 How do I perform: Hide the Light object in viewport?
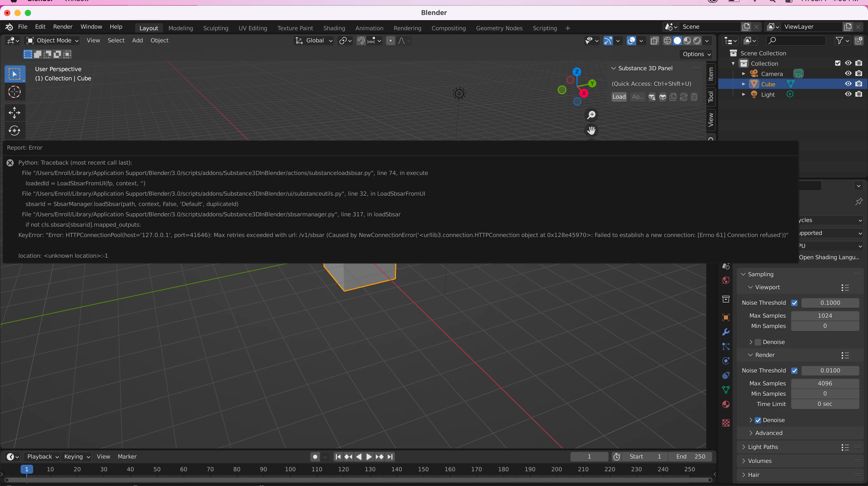(x=848, y=94)
